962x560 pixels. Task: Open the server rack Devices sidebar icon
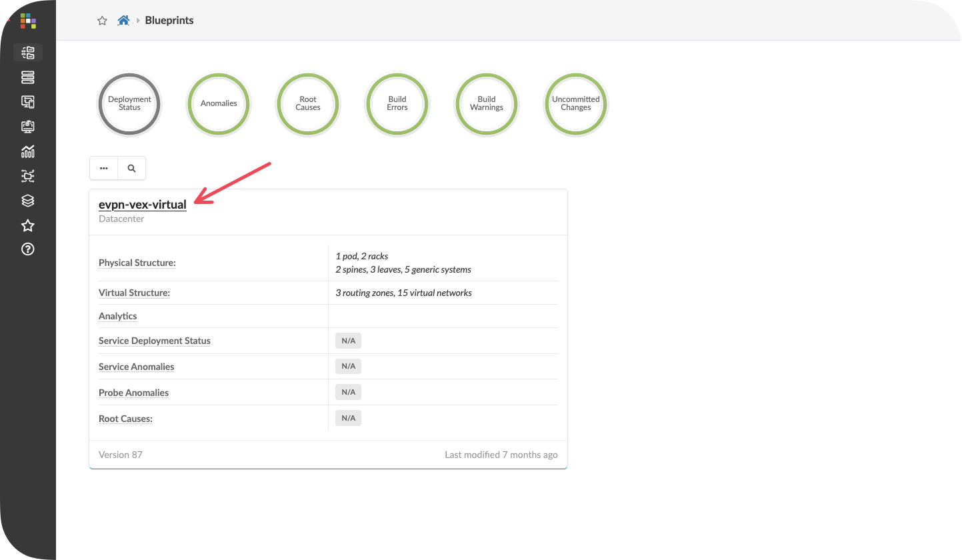28,78
